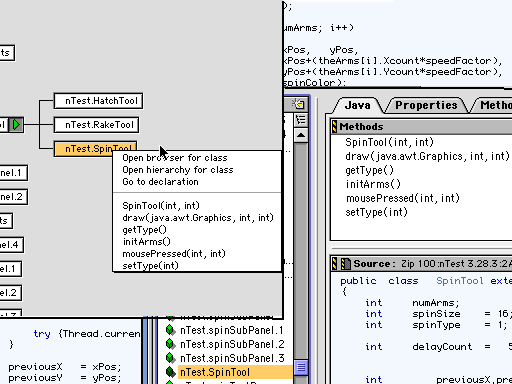
Task: Click the 'spinColor);' line in the upper code window
Action: 315,82
